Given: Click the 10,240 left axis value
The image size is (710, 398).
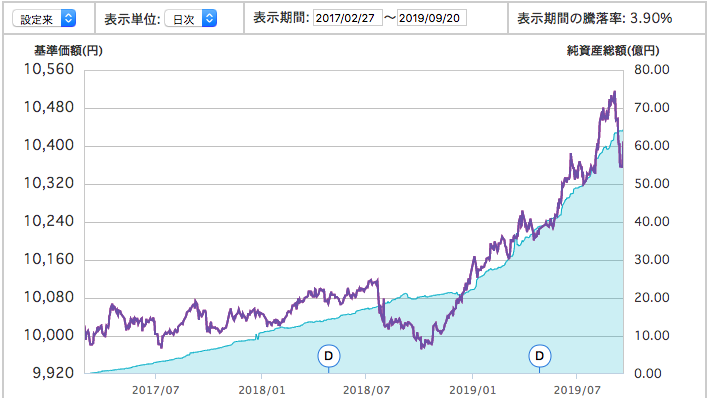Looking at the screenshot, I should click(x=48, y=221).
